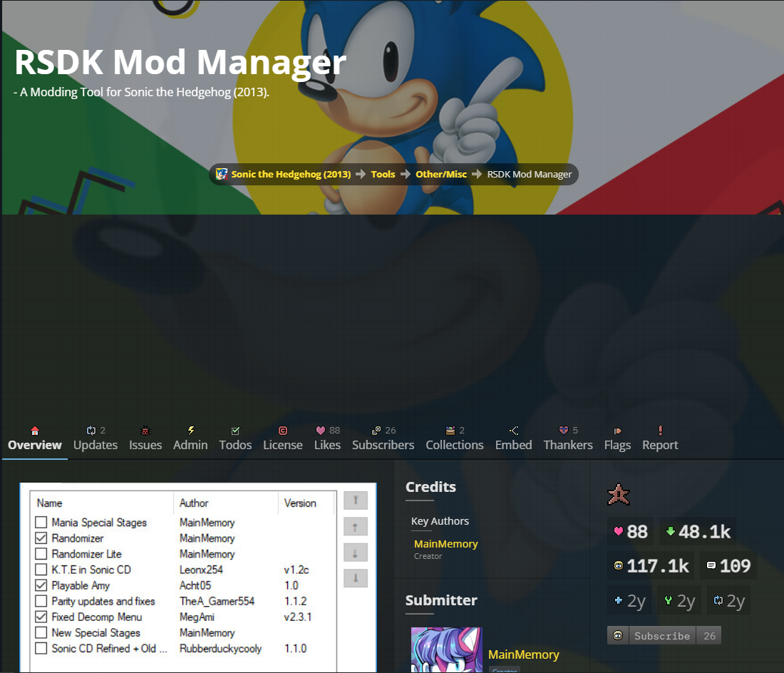Image resolution: width=784 pixels, height=673 pixels.
Task: Click the green download arrow 48.1k stat
Action: [698, 532]
